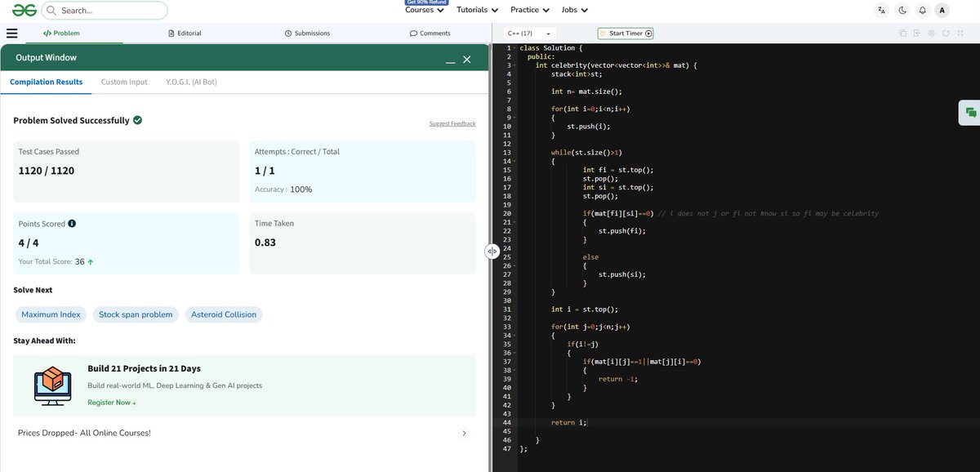
Task: Click the Points Scored info icon
Action: pos(72,224)
